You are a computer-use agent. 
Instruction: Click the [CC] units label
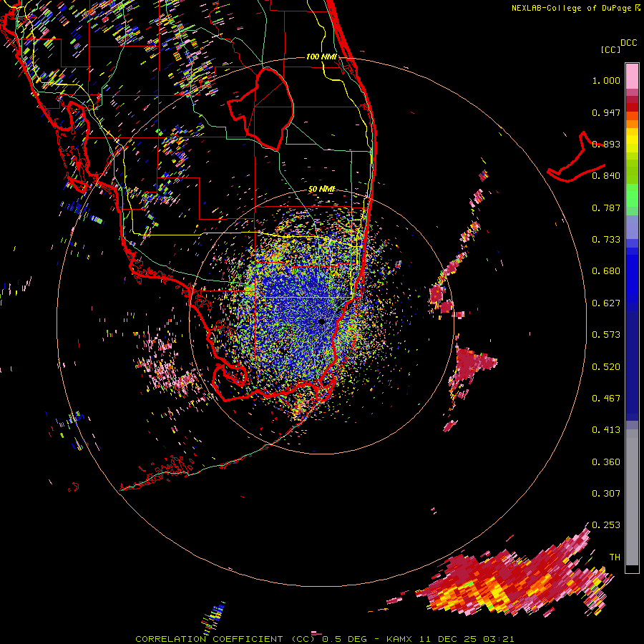611,49
